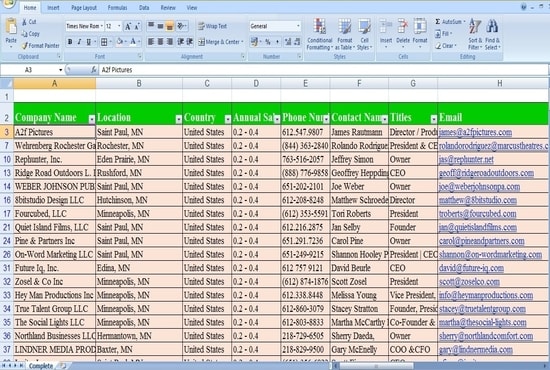
Task: Open Conditional Formatting
Action: tap(319, 34)
